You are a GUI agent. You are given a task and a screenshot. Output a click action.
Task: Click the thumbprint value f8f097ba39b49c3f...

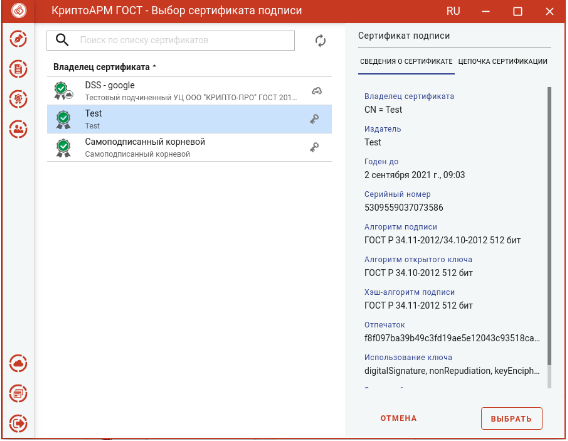[x=452, y=338]
